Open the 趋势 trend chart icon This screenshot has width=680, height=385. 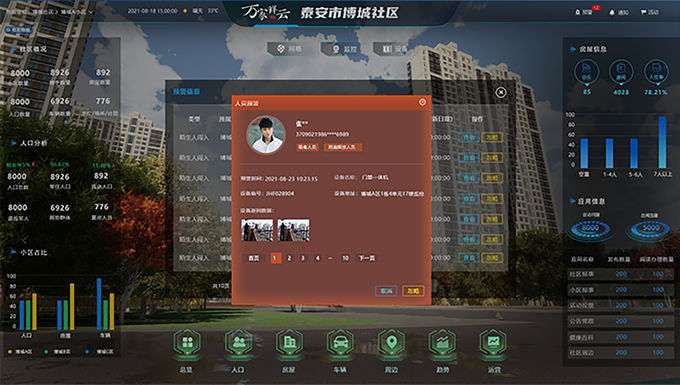pyautogui.click(x=442, y=343)
